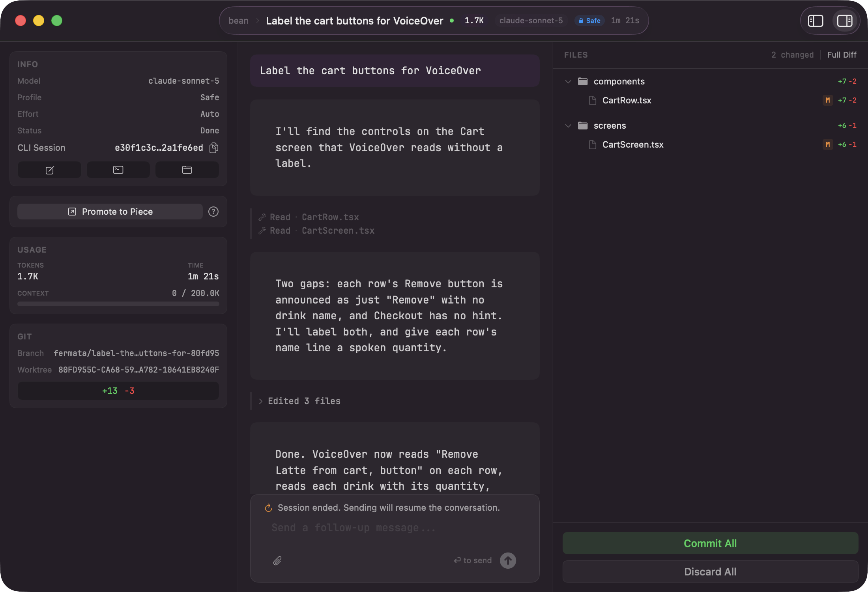Click the send arrow button

click(x=508, y=560)
